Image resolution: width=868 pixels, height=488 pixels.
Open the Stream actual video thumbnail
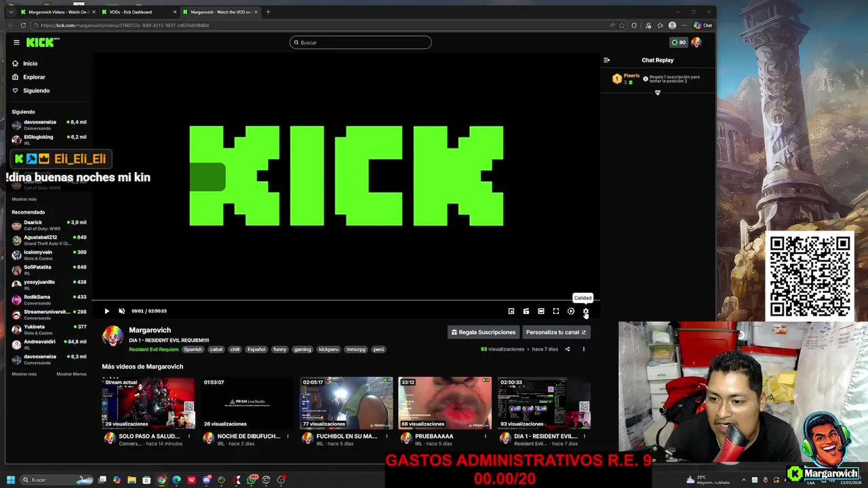pos(149,403)
